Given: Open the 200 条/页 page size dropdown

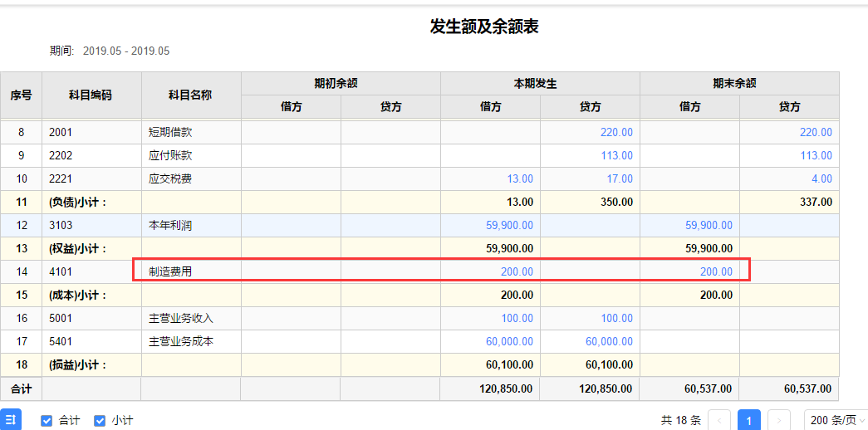Looking at the screenshot, I should click(836, 420).
